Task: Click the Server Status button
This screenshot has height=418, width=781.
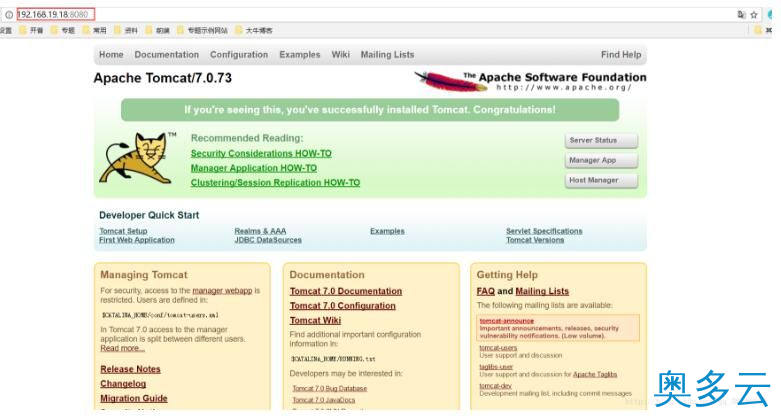Action: [601, 140]
